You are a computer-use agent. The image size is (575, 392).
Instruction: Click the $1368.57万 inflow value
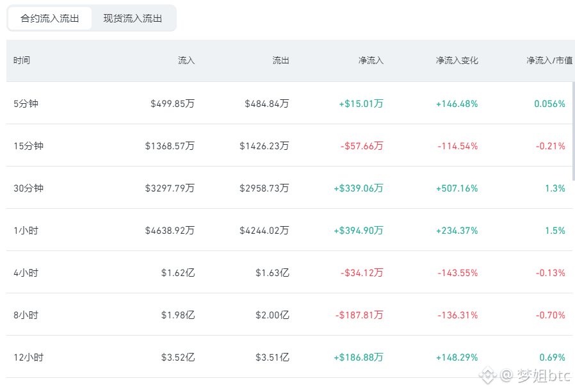pyautogui.click(x=170, y=146)
